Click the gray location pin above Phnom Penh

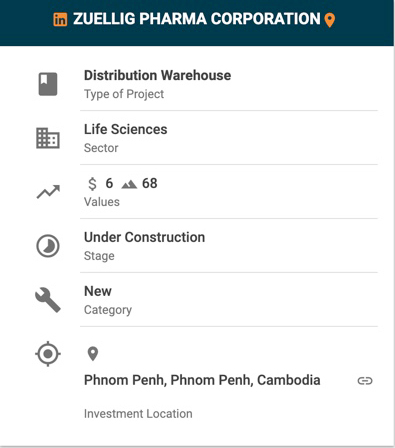[93, 354]
